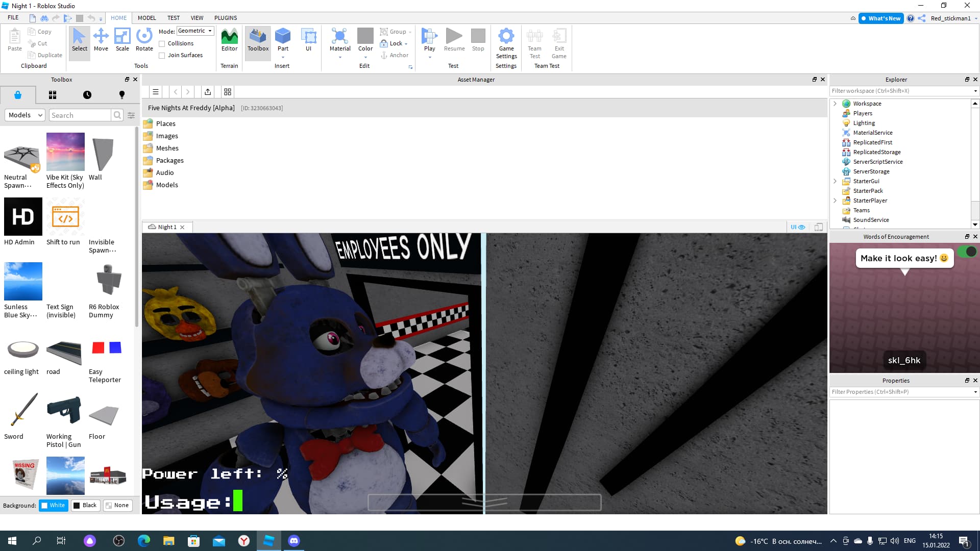Open File Explorer from the taskbar
Screen dimensions: 980x551
pyautogui.click(x=169, y=541)
